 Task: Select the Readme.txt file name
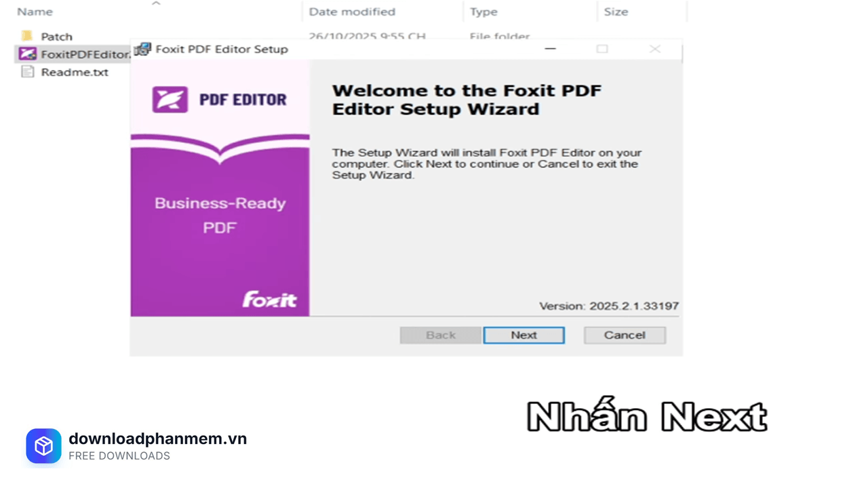point(75,72)
